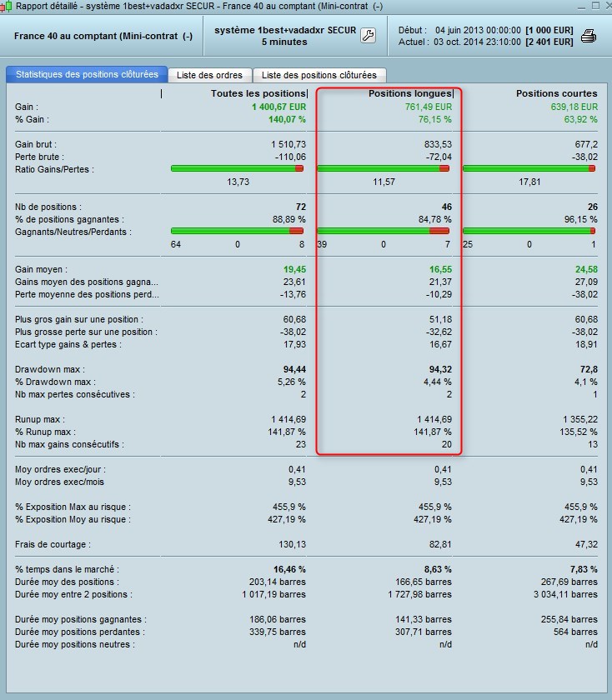Click the Gagnants/Neutres/Perdants bar for short positions

tap(529, 231)
